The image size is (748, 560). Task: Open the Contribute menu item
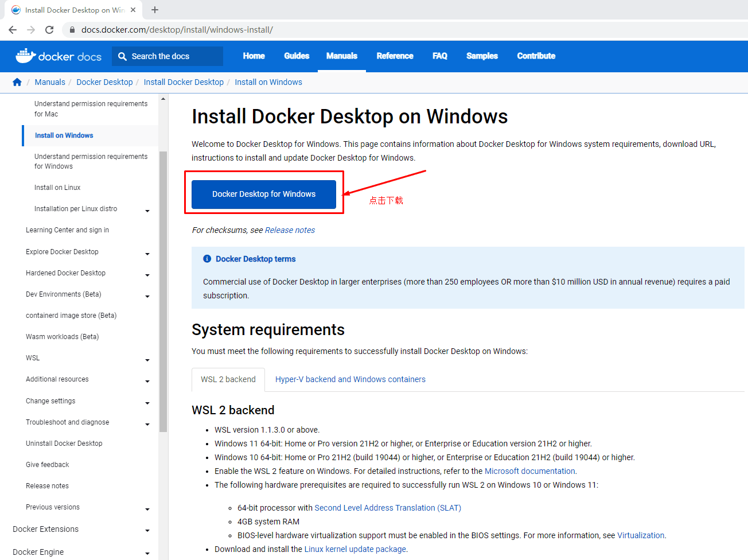tap(536, 56)
